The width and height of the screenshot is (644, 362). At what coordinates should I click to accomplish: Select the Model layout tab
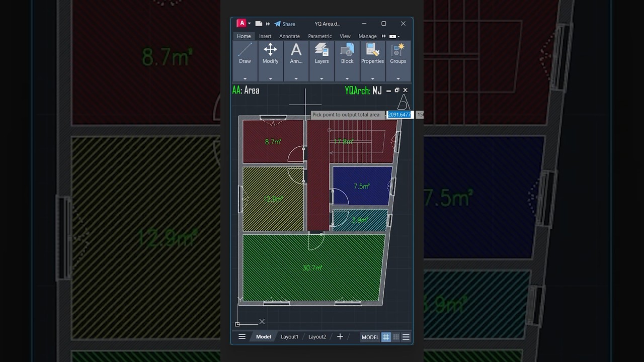[263, 337]
